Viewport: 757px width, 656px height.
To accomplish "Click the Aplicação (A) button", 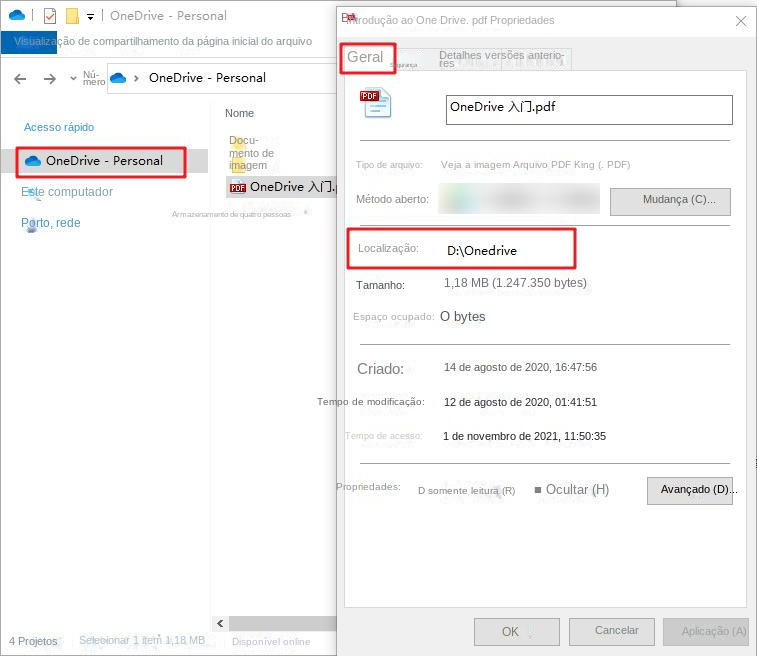I will tap(706, 632).
